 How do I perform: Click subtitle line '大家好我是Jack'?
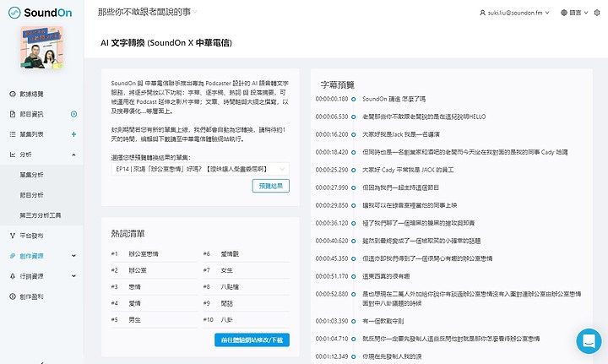coord(401,134)
